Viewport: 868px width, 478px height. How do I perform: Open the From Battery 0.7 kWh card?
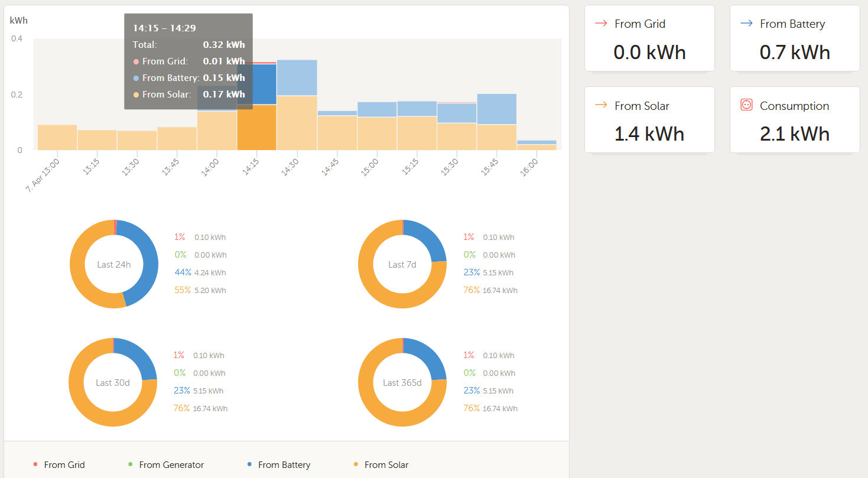[x=795, y=38]
